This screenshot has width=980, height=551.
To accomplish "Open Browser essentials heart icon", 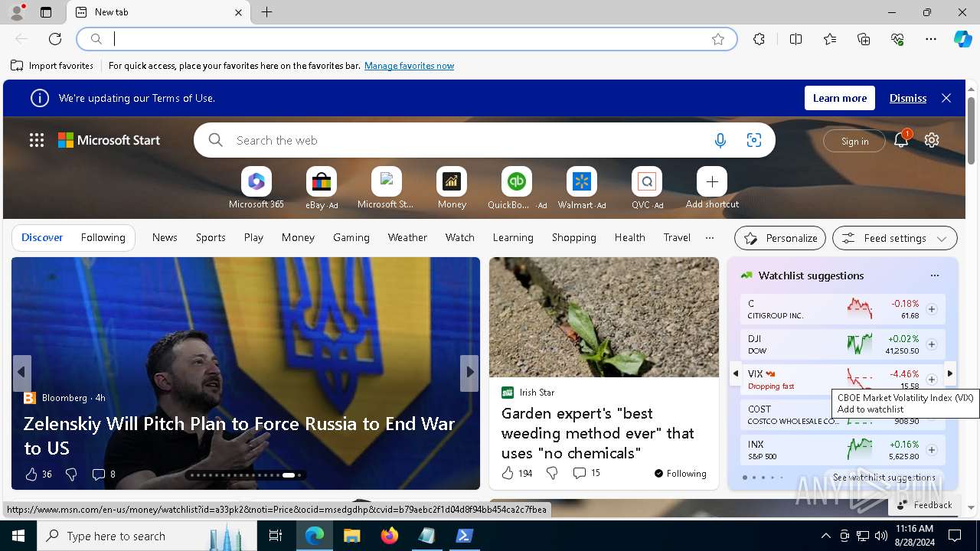I will pyautogui.click(x=897, y=39).
